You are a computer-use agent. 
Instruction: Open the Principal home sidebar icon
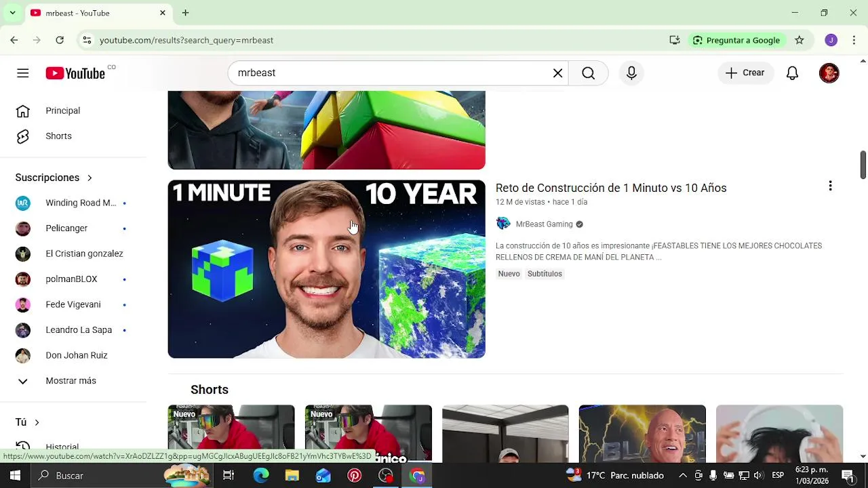pos(23,110)
